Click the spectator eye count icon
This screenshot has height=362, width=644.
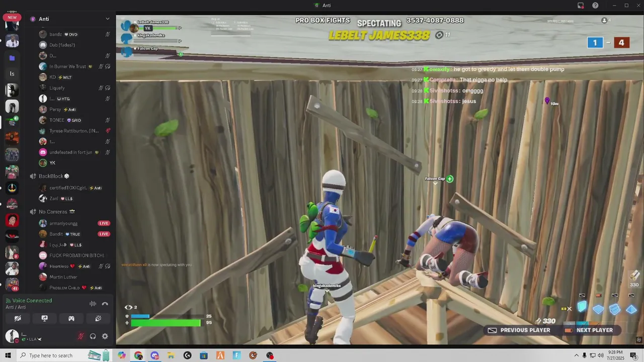click(129, 307)
